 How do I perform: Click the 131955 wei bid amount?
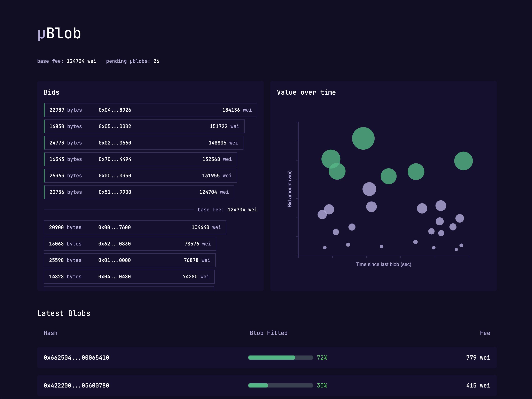coord(217,175)
